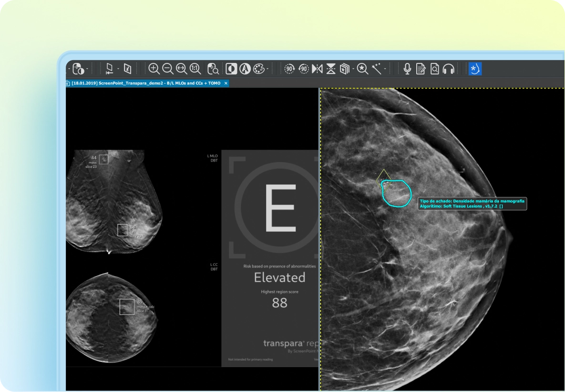Rotate image 90 degrees counterclockwise
The image size is (565, 392).
pos(303,69)
